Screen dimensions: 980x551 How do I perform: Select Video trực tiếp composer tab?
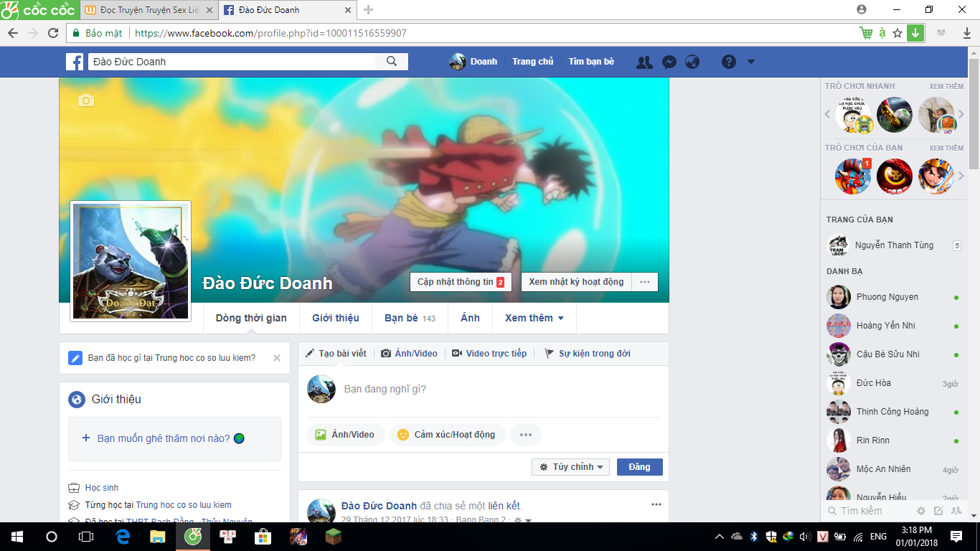point(489,354)
